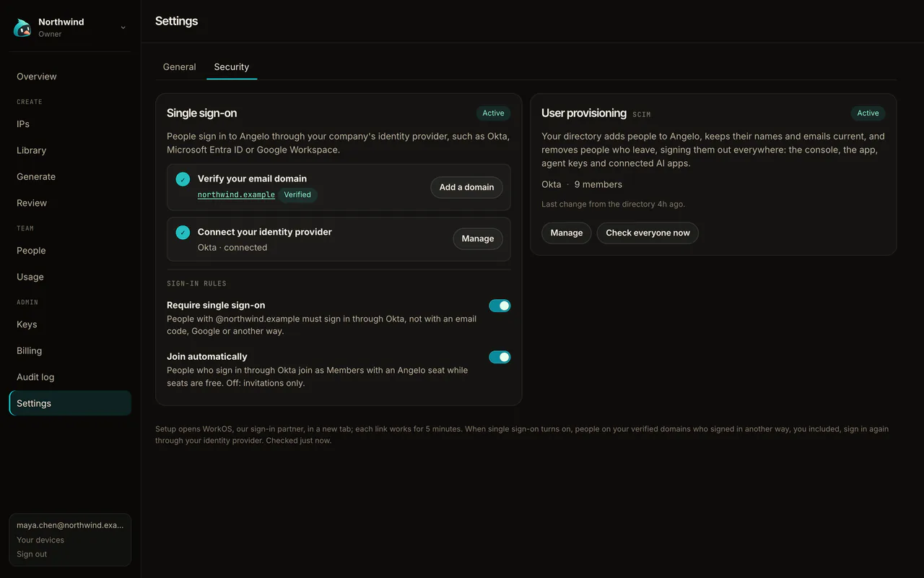Click Add a domain button
The image size is (924, 578).
tap(466, 187)
